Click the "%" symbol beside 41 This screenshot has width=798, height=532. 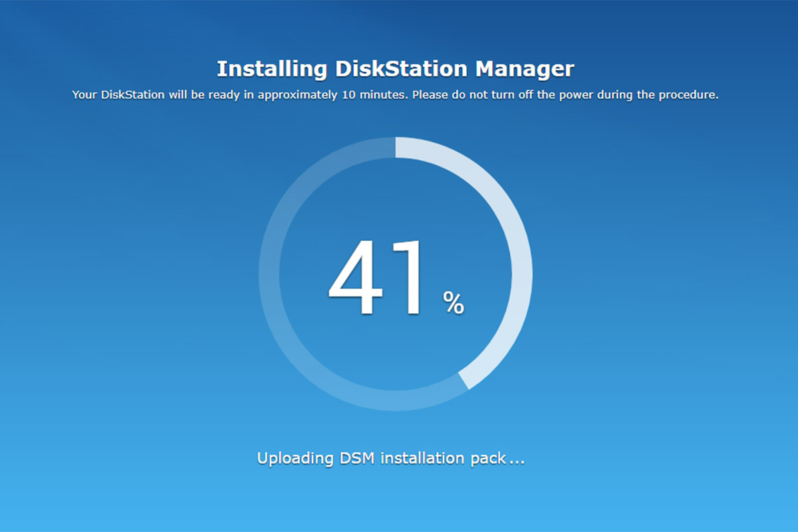(x=454, y=303)
